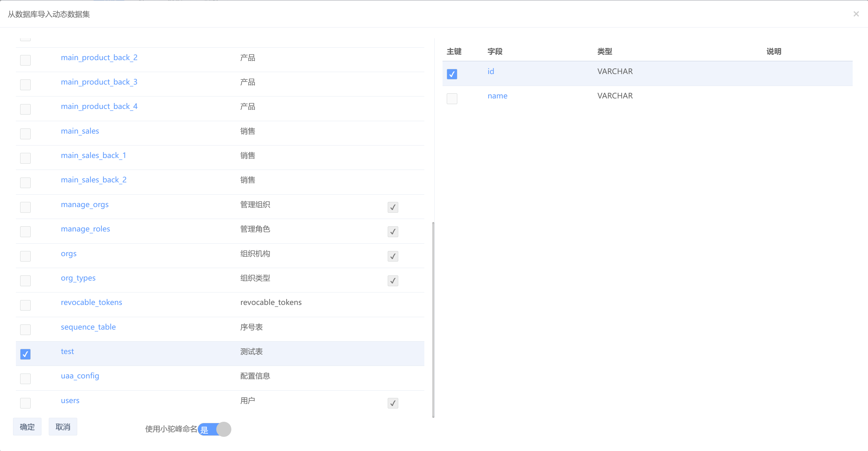Click VARCHAR type in the name row
This screenshot has width=868, height=451.
[615, 96]
